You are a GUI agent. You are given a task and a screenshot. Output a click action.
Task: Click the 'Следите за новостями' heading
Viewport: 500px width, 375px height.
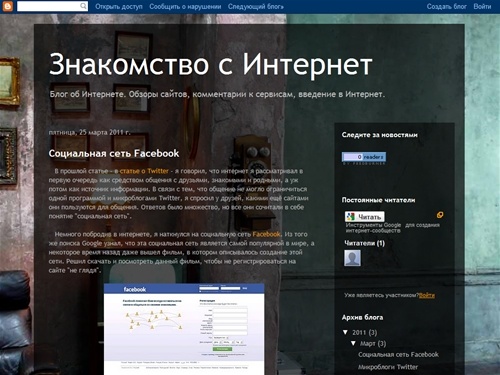coord(380,135)
